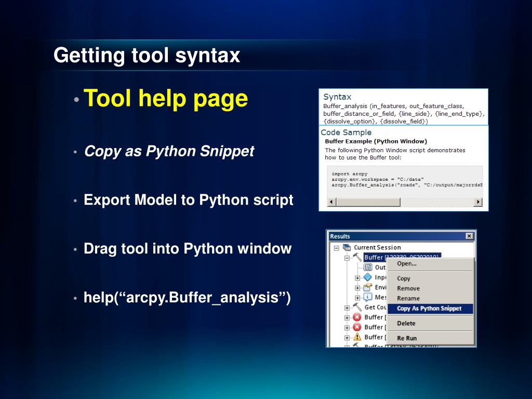Click the Current Session stacked-windows icon
Viewport: 532px width, 399px height.
coord(347,247)
